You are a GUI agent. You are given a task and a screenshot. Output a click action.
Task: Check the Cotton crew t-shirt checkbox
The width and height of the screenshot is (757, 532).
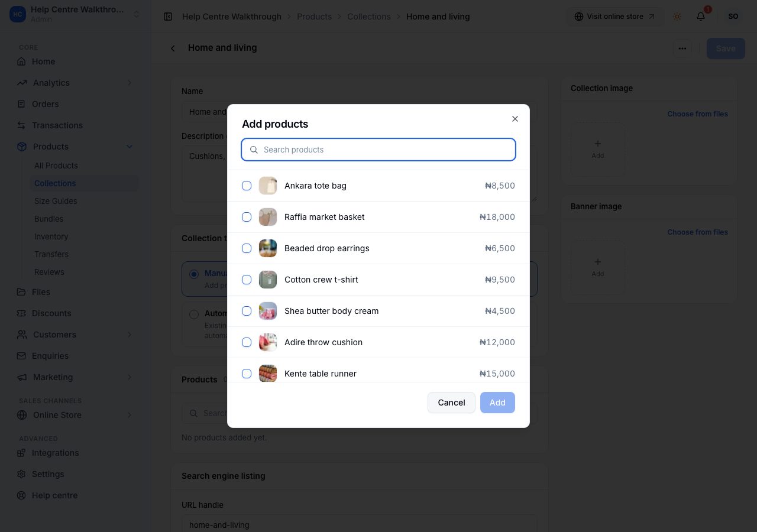(x=247, y=280)
